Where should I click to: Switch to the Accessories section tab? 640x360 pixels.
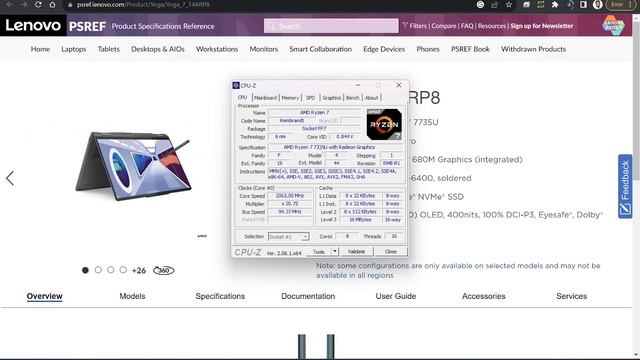[484, 296]
